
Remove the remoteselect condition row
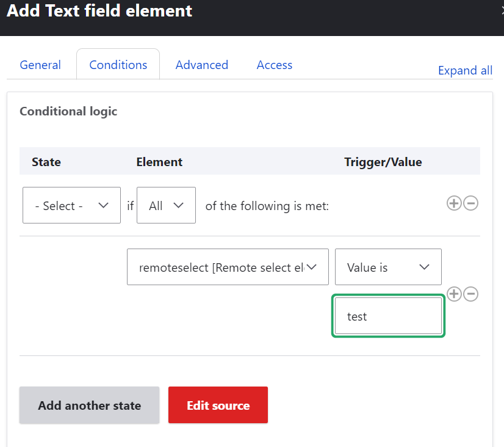tap(470, 294)
